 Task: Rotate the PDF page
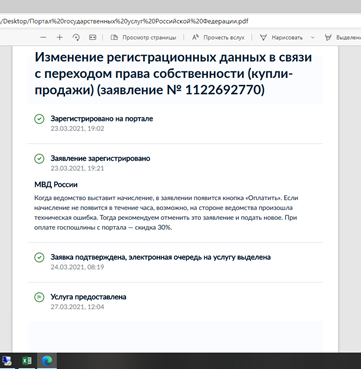pyautogui.click(x=76, y=38)
